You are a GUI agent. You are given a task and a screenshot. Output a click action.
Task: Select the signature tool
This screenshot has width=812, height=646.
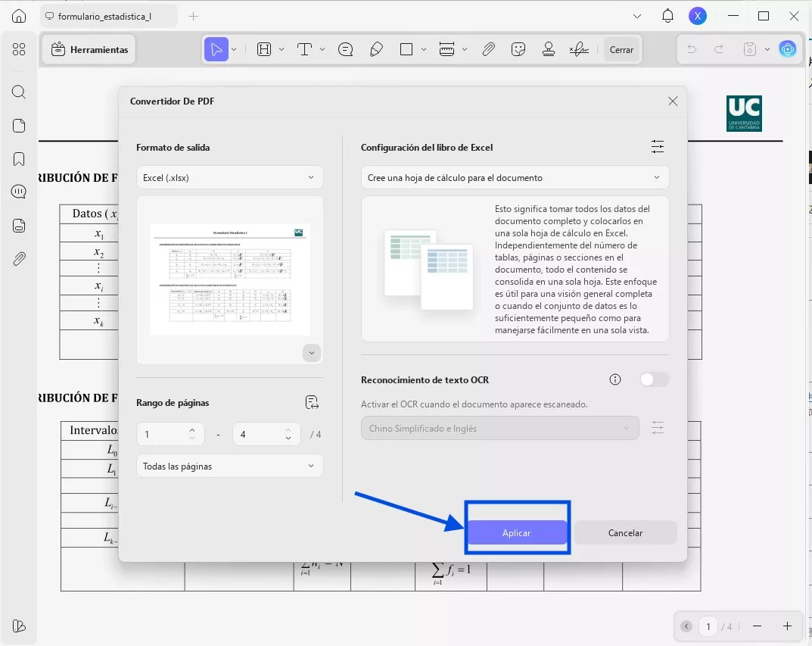(x=579, y=50)
